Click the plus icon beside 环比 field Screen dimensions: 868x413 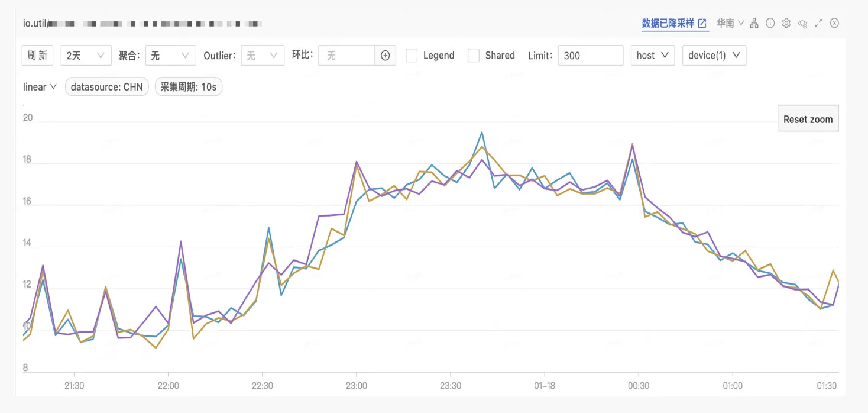tap(385, 56)
